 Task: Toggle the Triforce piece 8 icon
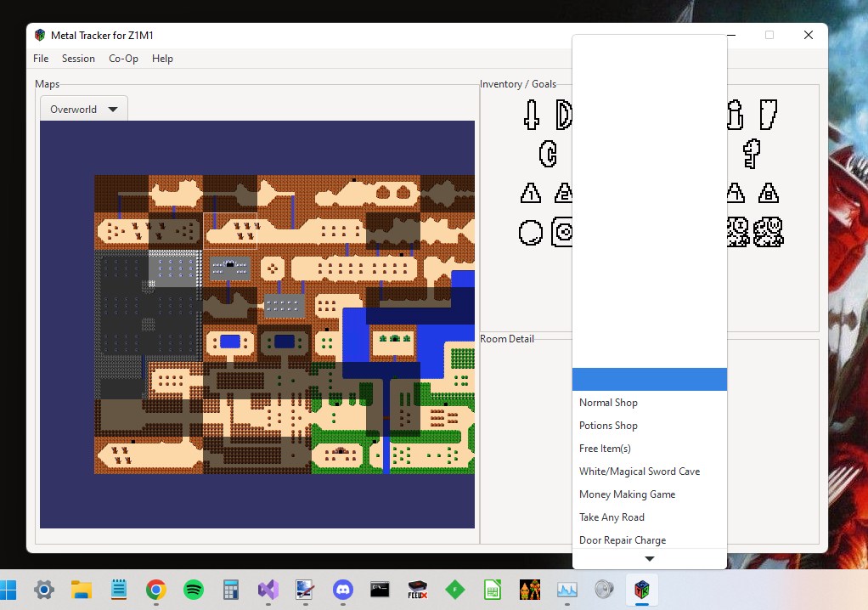tap(769, 193)
